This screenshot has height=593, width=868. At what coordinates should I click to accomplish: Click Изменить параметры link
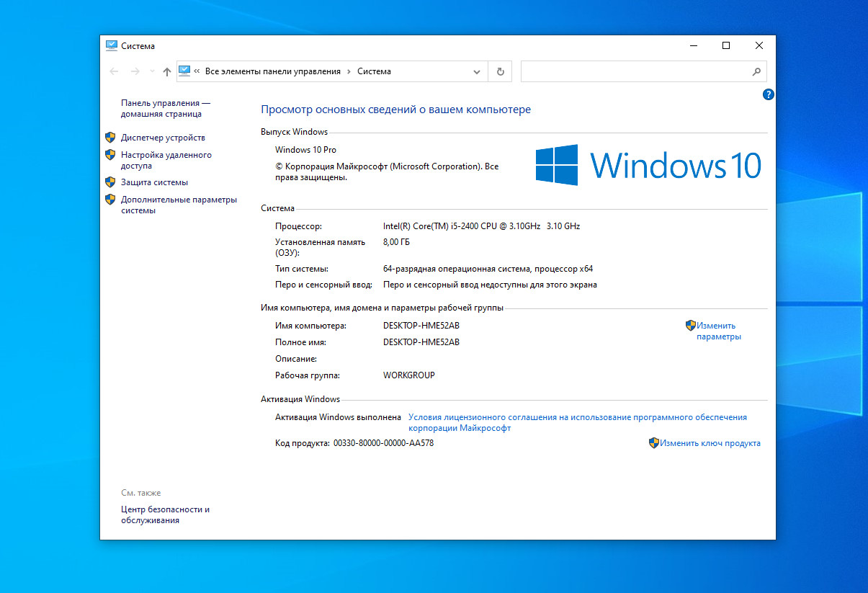pyautogui.click(x=718, y=331)
